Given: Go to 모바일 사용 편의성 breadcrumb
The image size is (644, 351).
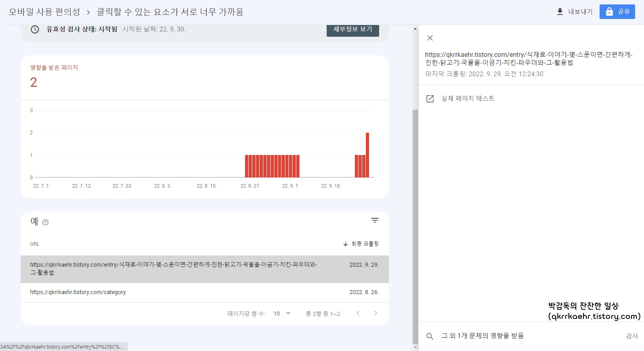Looking at the screenshot, I should click(x=44, y=12).
